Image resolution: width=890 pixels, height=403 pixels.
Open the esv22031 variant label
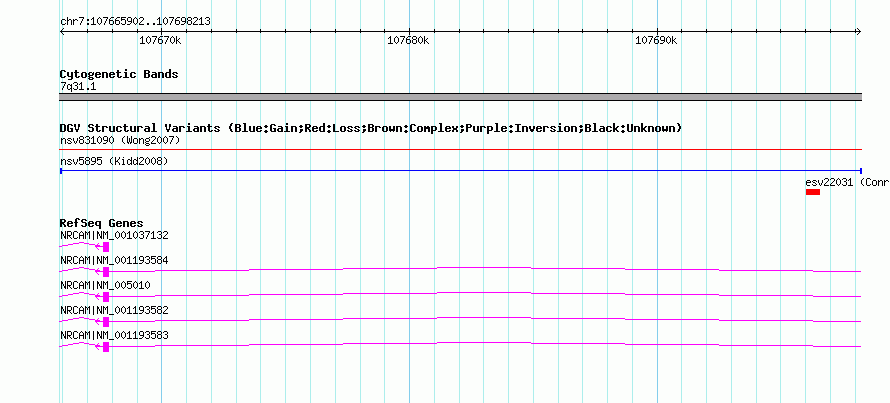click(x=847, y=182)
